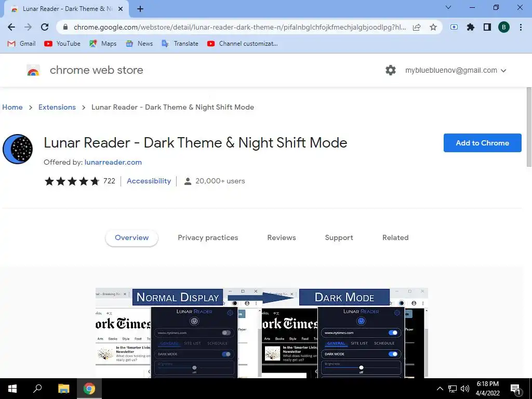Switch to the Reviews tab
The width and height of the screenshot is (532, 399).
click(x=282, y=237)
